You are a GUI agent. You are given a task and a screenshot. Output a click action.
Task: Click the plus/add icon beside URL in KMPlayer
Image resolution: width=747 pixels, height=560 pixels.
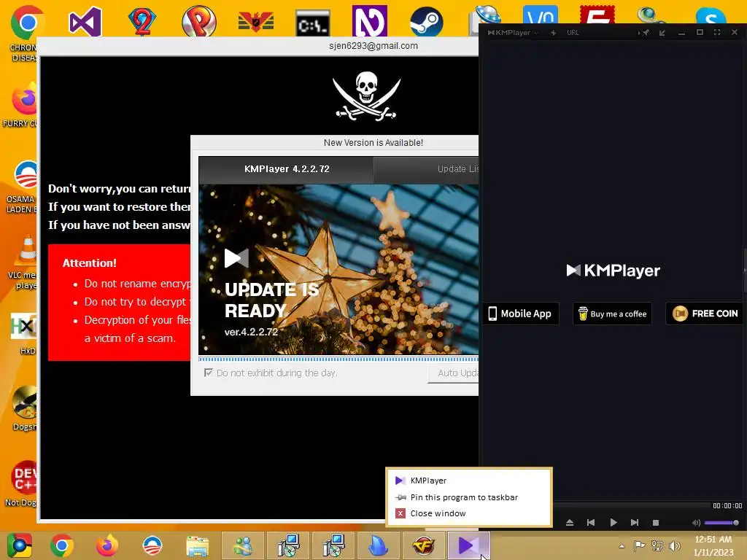click(x=553, y=33)
